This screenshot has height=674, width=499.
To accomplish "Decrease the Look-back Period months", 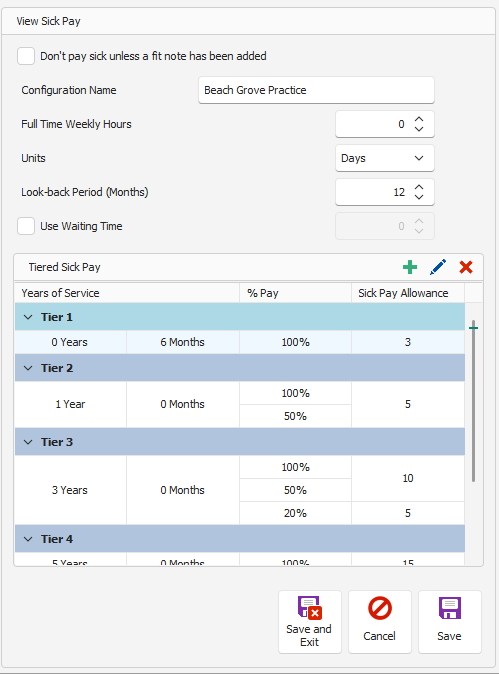I will click(x=419, y=197).
